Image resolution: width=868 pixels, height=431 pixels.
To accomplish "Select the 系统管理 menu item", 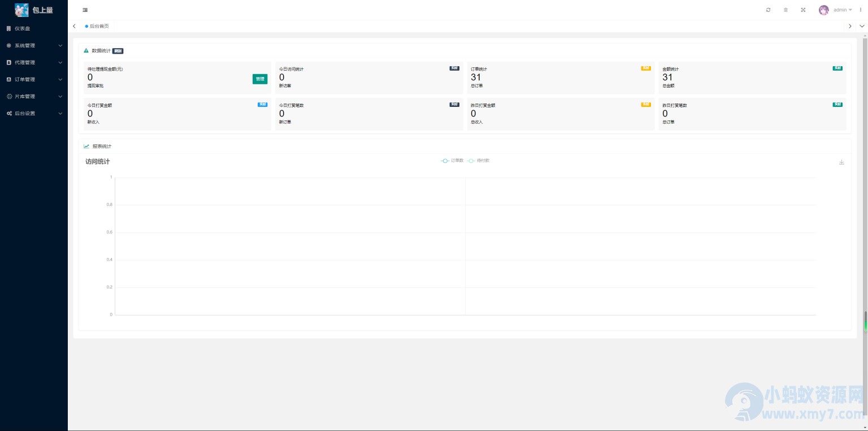I will [x=34, y=45].
